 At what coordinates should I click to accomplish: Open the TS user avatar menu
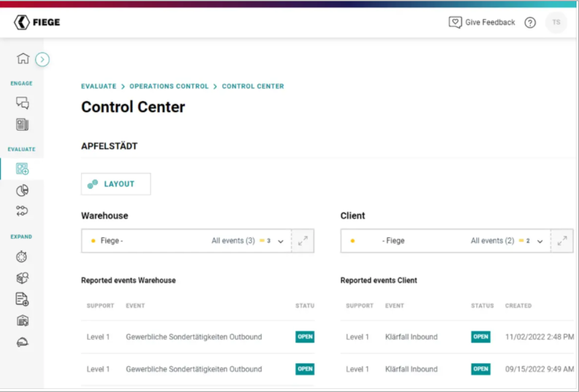click(556, 23)
